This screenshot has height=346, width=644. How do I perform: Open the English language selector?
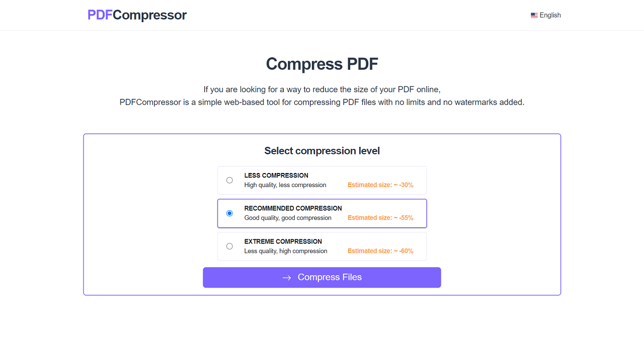pos(546,15)
